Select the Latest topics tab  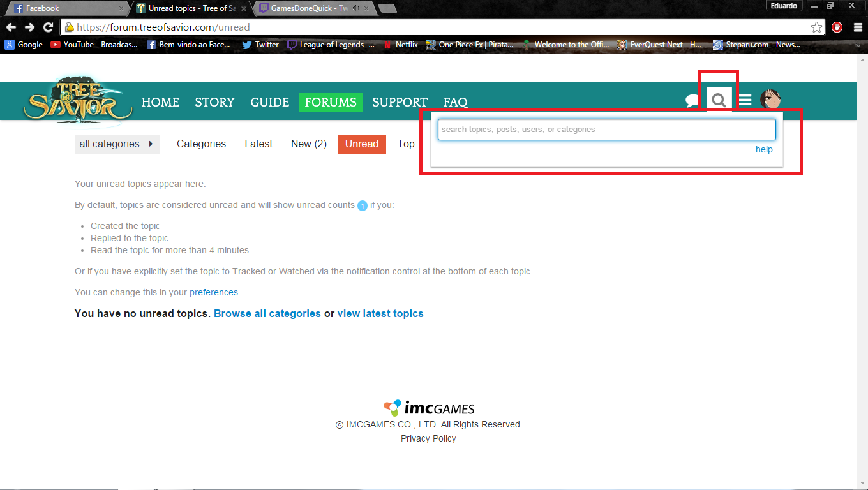(x=258, y=144)
